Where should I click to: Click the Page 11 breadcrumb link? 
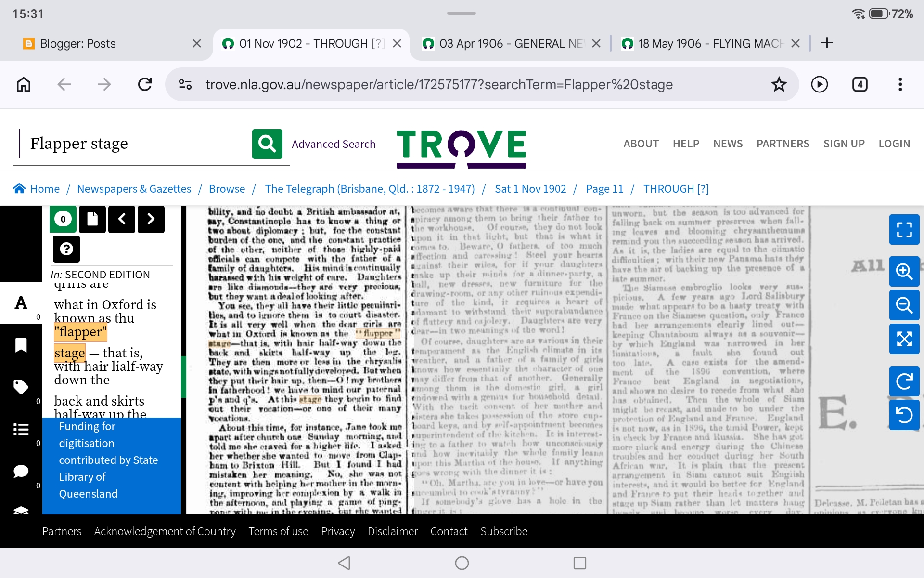coord(604,189)
